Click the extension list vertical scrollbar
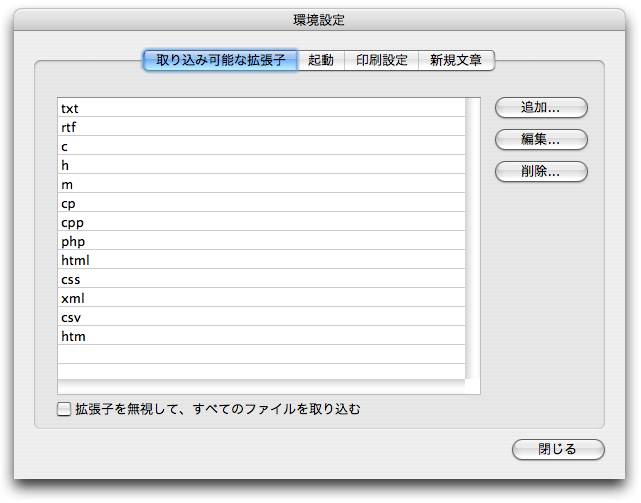The height and width of the screenshot is (503, 641). [473, 240]
